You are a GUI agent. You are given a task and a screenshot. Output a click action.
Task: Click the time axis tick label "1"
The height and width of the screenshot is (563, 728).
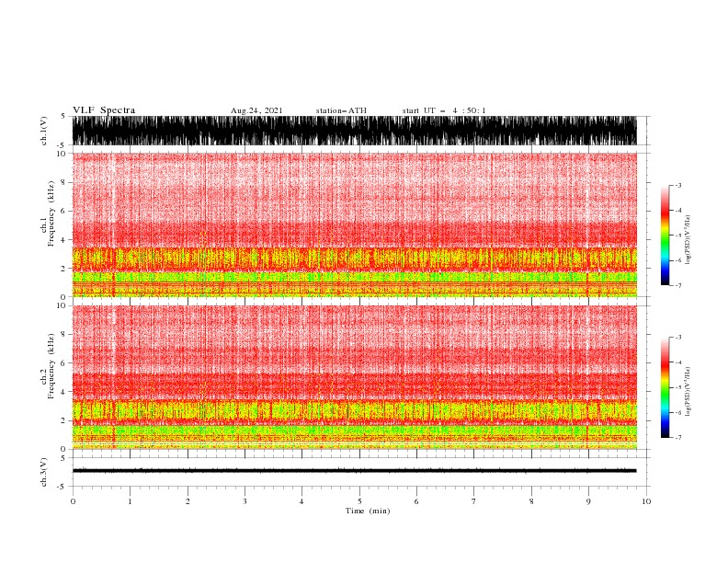pos(130,501)
